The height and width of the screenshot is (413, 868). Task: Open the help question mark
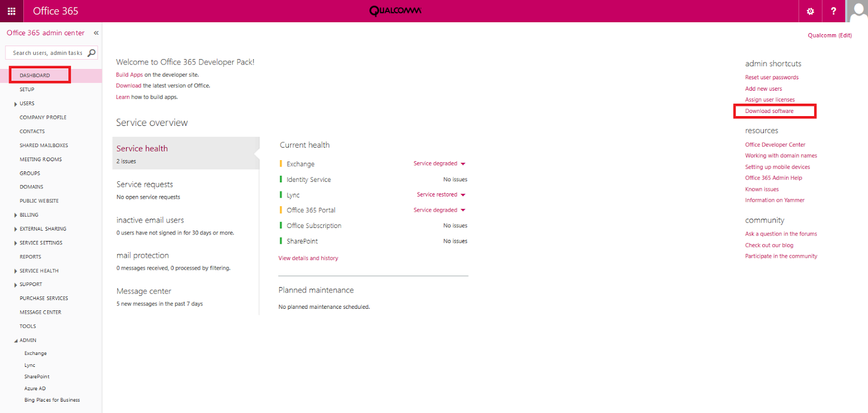(833, 11)
